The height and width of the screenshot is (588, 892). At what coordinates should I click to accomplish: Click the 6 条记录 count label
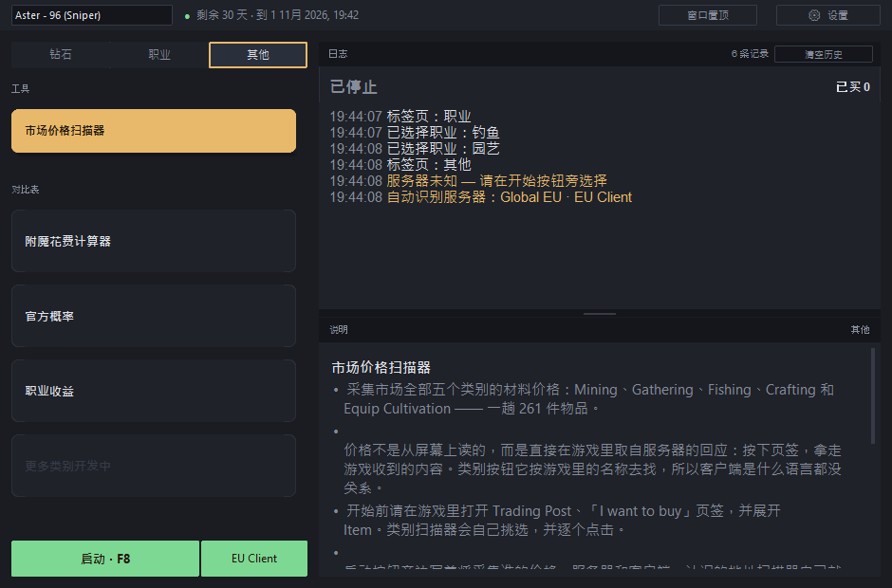750,54
